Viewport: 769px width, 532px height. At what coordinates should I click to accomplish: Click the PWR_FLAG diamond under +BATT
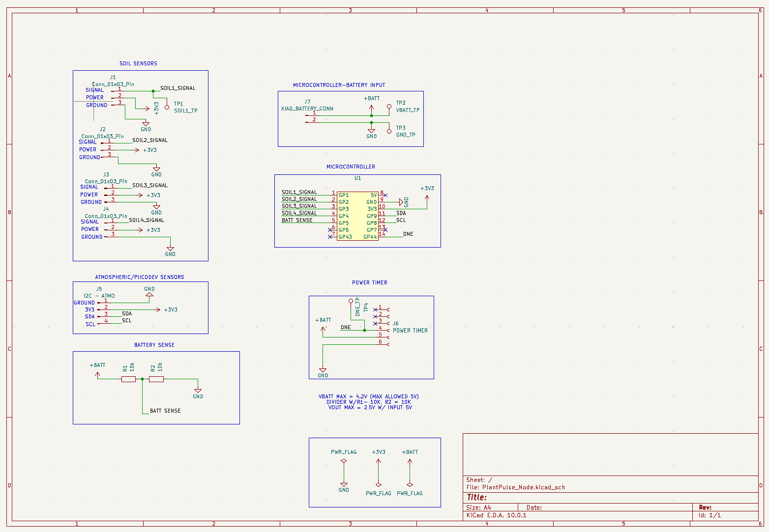tap(410, 485)
